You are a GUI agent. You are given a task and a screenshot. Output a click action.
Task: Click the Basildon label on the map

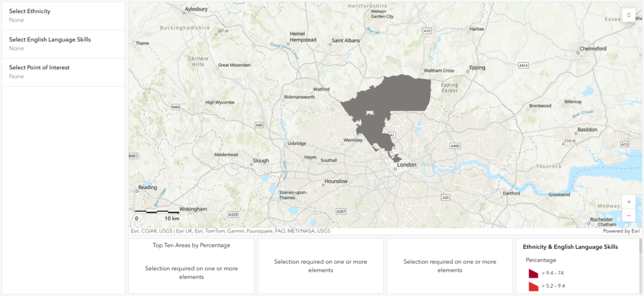[x=589, y=130]
